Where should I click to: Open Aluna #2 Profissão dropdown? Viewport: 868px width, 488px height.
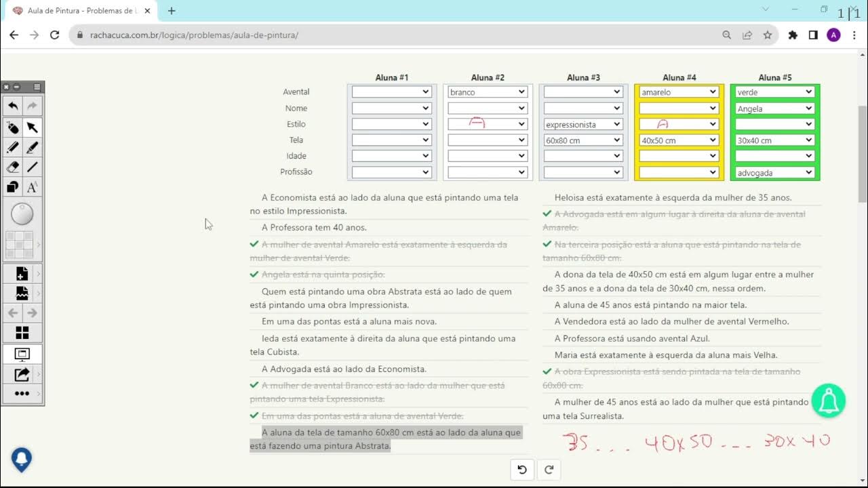click(488, 173)
